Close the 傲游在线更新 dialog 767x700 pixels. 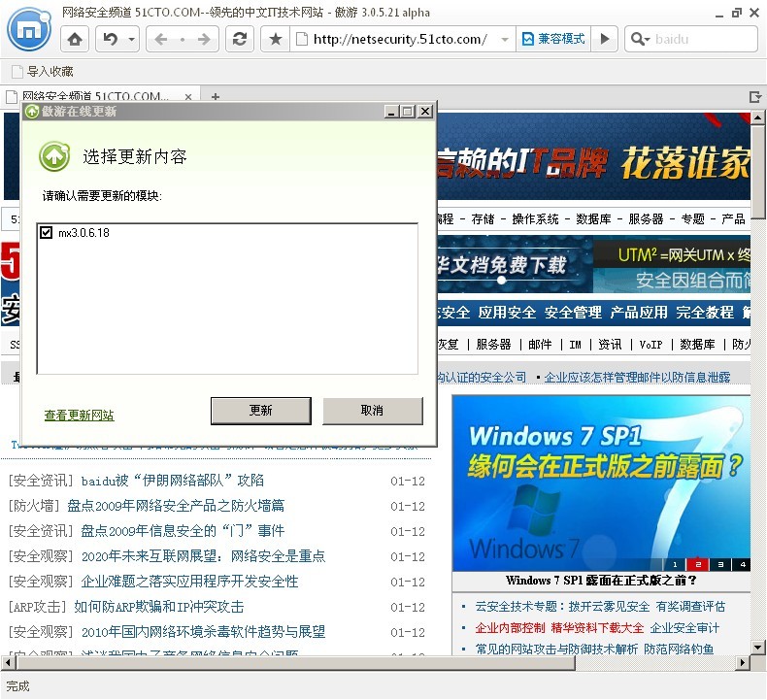pyautogui.click(x=425, y=112)
